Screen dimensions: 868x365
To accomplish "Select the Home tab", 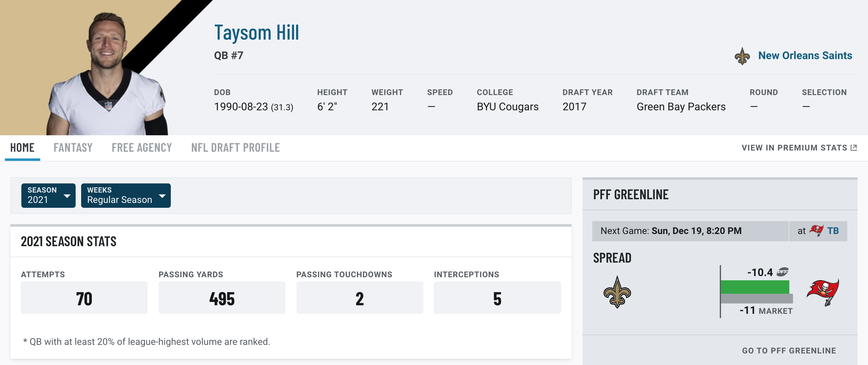I will 22,147.
